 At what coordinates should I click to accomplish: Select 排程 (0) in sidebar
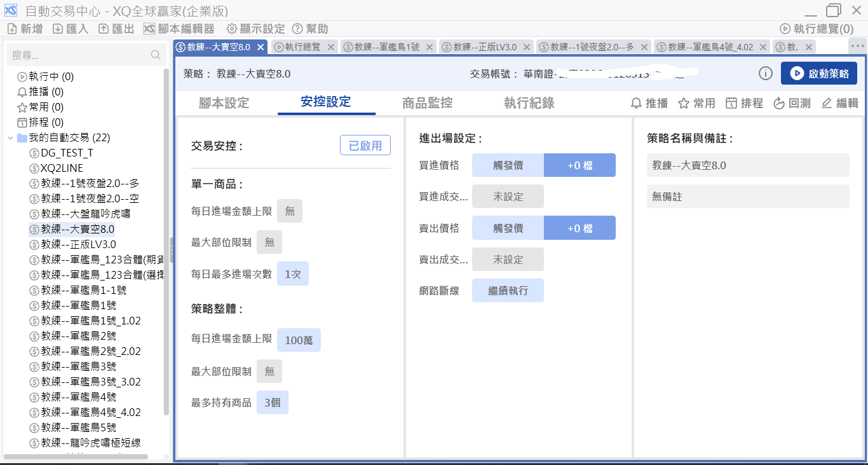coord(40,122)
